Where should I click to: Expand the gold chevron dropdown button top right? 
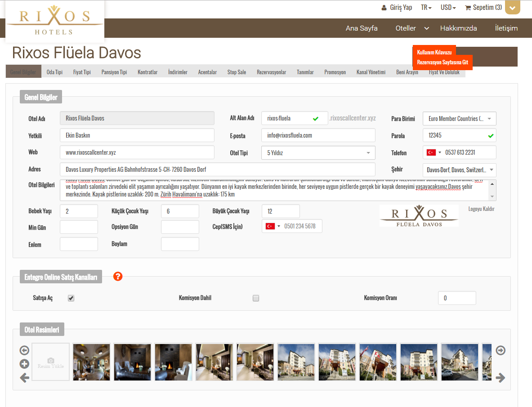512,8
